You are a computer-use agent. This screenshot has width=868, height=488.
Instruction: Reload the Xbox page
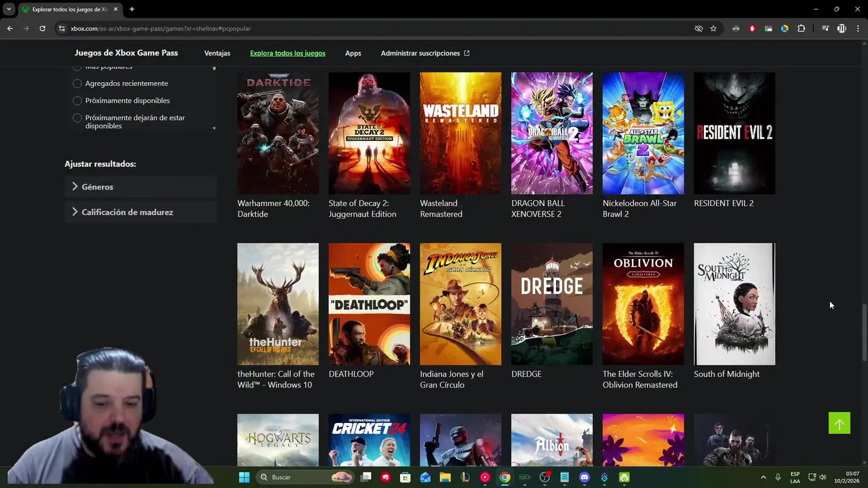(42, 28)
